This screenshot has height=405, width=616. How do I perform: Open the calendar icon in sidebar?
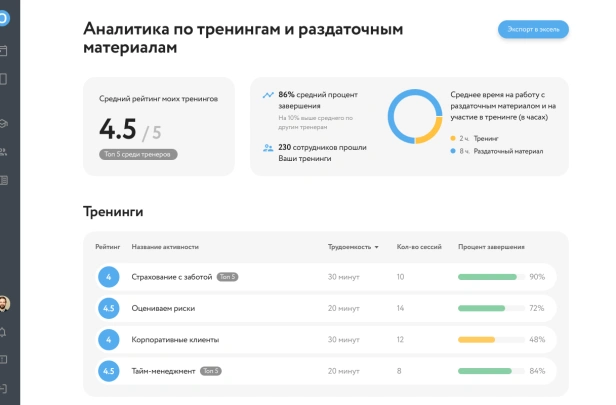coord(3,51)
